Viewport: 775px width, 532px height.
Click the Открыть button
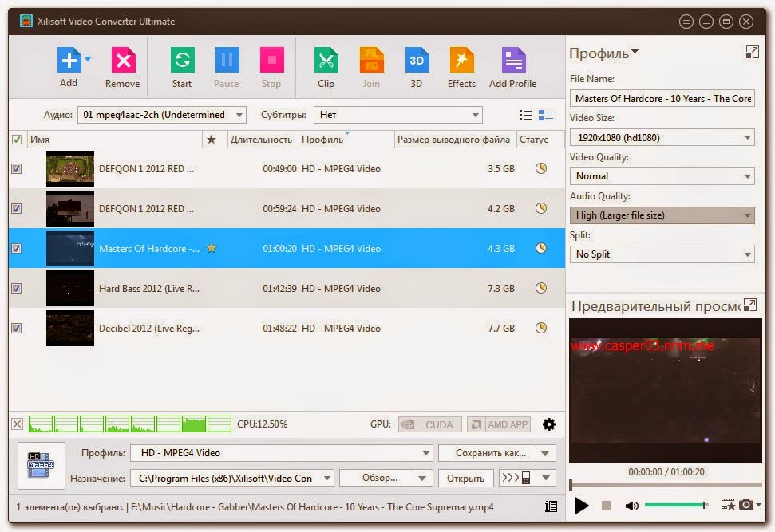click(x=465, y=478)
